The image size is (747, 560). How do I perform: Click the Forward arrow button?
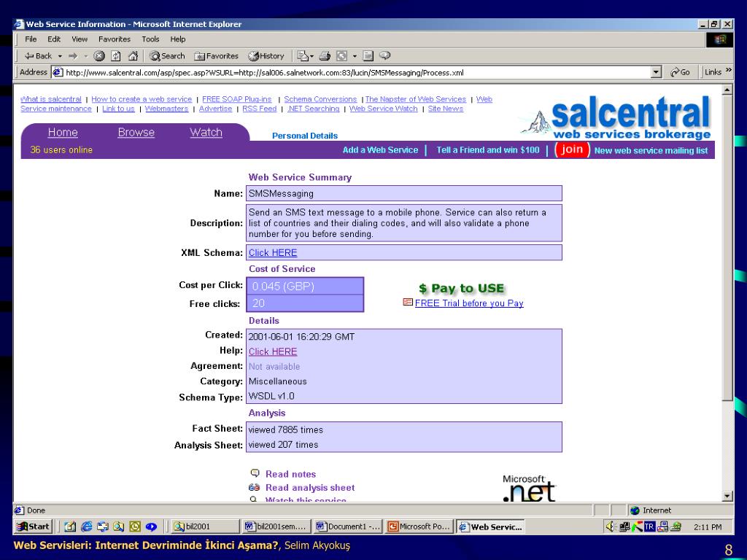click(x=73, y=56)
